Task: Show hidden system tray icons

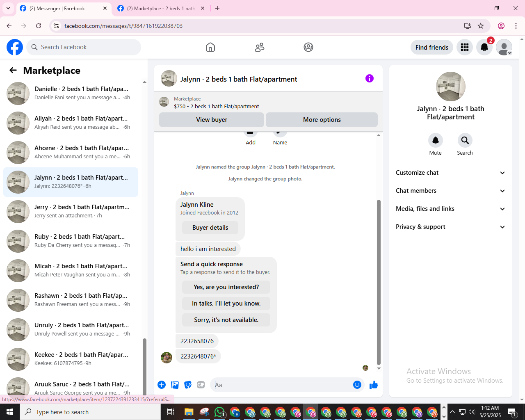Action: [x=452, y=412]
